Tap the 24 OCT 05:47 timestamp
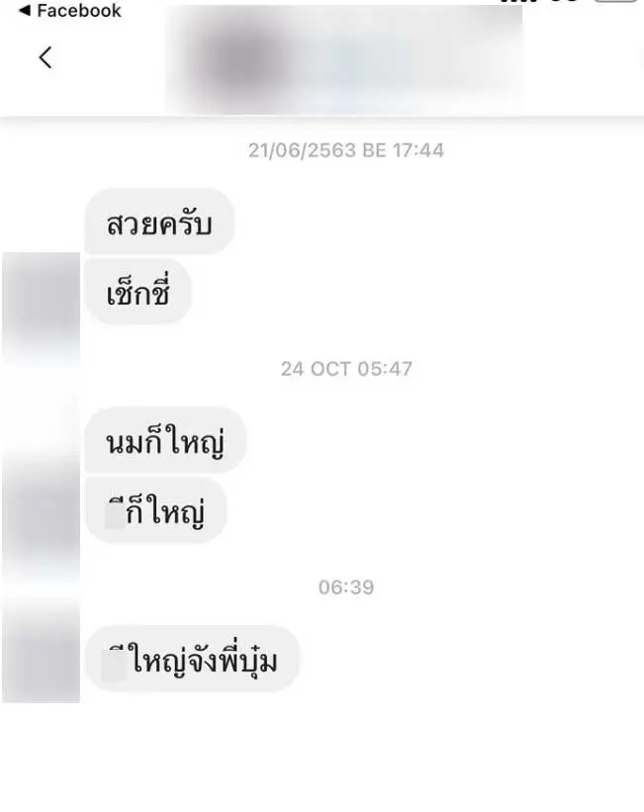Screen dimensions: 644x812 point(346,369)
